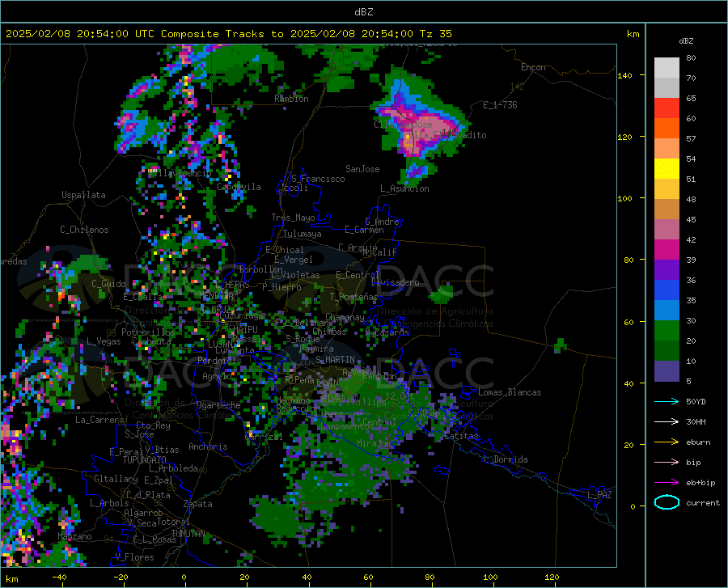This screenshot has height=588, width=728.
Task: Click the TUNUYAN map label
Action: (x=188, y=534)
